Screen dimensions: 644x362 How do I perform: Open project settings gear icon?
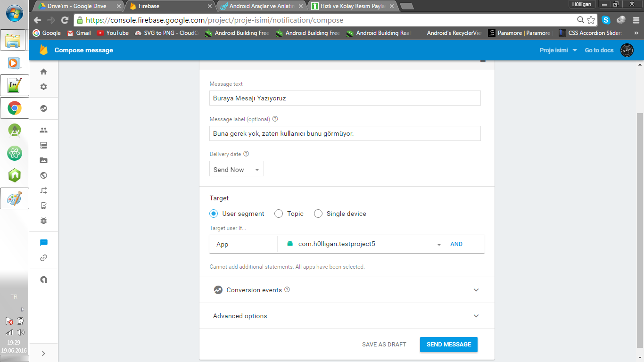click(44, 87)
